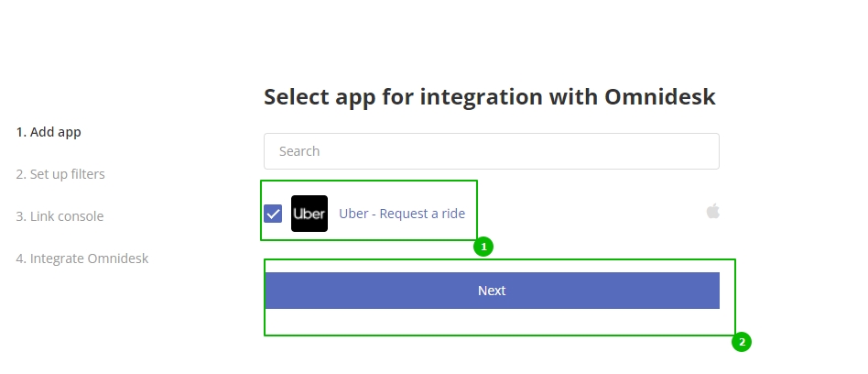Click the "Uber" wordmark on the logo tile
868x374 pixels.
pos(309,214)
